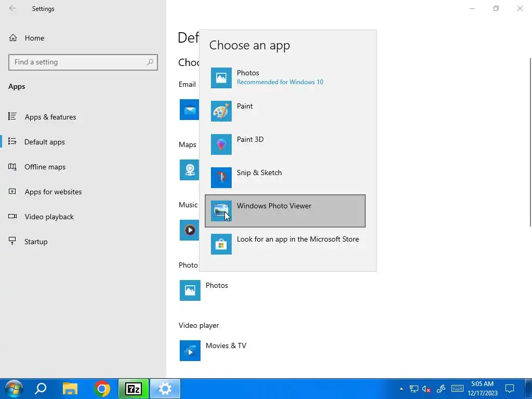
Task: Click the Maps app icon
Action: pos(189,170)
